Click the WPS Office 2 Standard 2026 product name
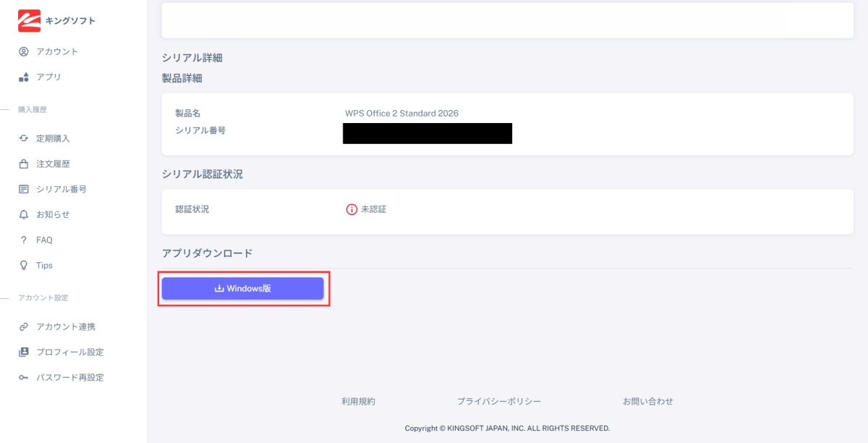 pyautogui.click(x=401, y=113)
